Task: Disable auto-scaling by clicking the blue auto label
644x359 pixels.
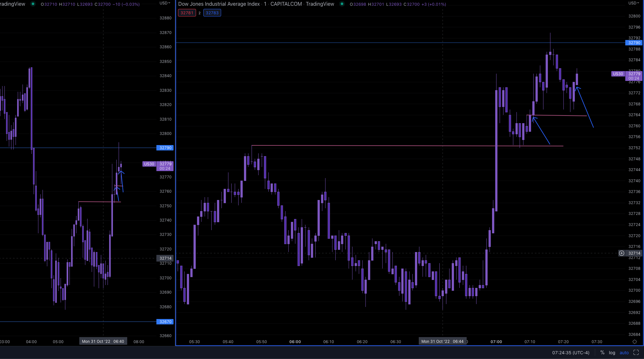Action: [x=624, y=352]
